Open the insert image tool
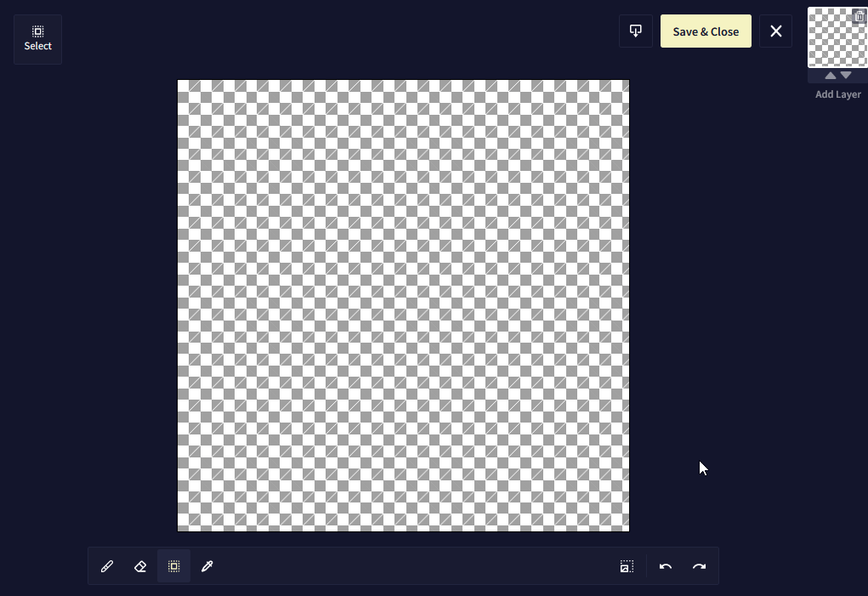The height and width of the screenshot is (596, 868). 627,565
